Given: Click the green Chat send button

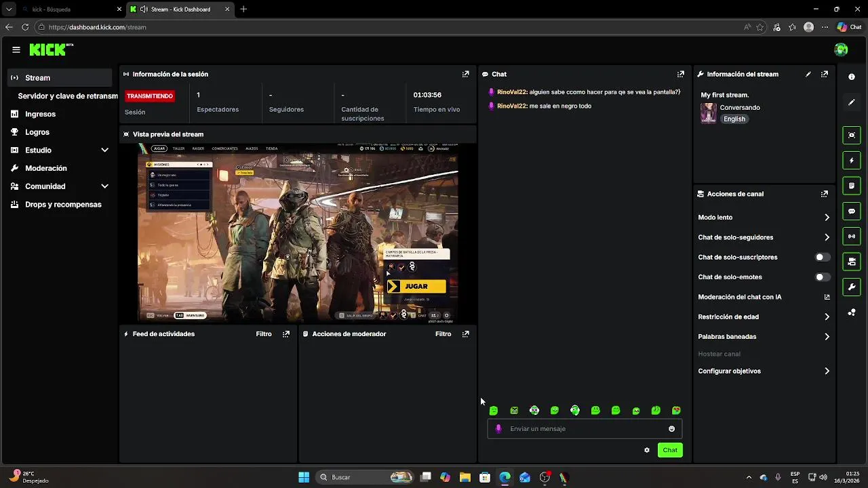Looking at the screenshot, I should 670,450.
